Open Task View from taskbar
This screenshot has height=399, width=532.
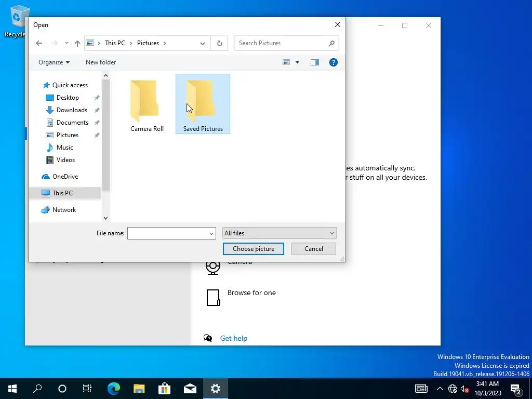click(87, 389)
